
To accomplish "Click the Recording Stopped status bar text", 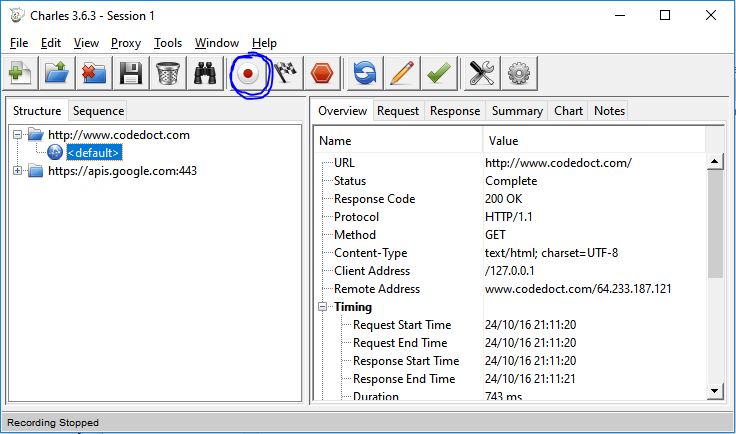I will 53,423.
